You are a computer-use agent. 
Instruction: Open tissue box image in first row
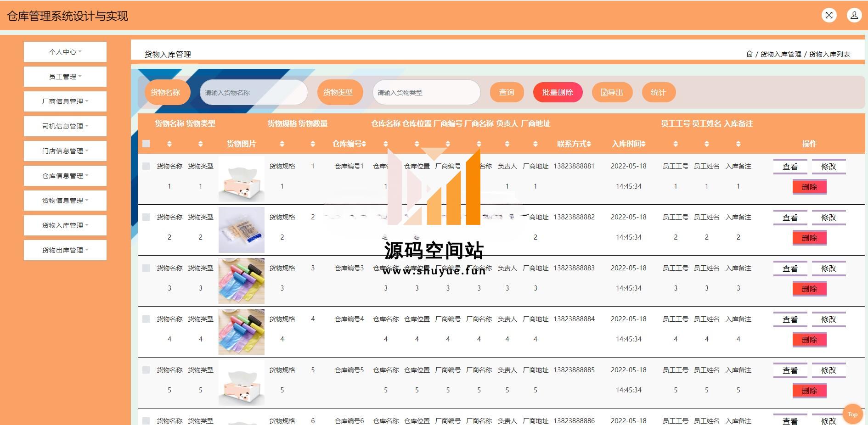[242, 179]
